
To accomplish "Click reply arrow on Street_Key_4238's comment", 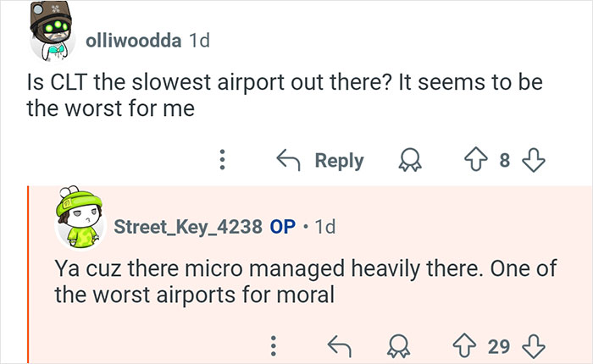I will point(340,344).
